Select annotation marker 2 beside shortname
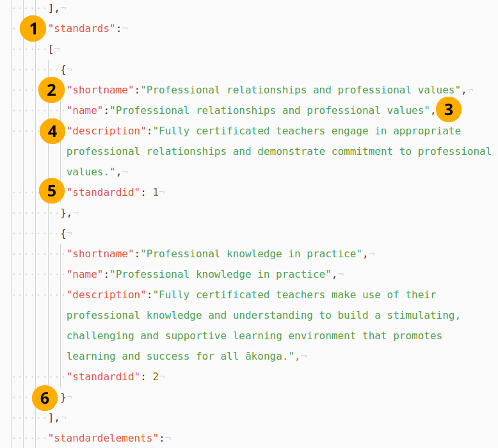Image resolution: width=498 pixels, height=448 pixels. [x=52, y=90]
